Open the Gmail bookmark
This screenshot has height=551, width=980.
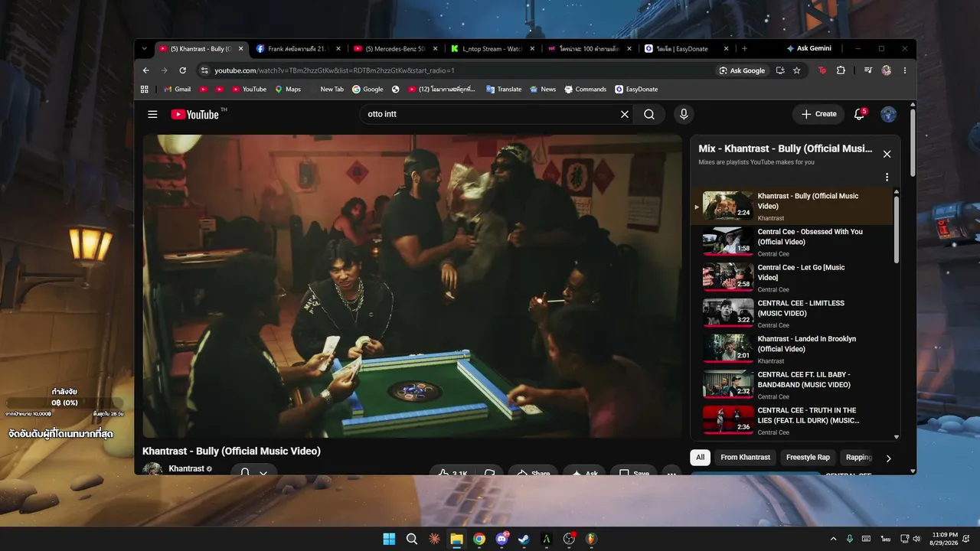click(x=176, y=89)
